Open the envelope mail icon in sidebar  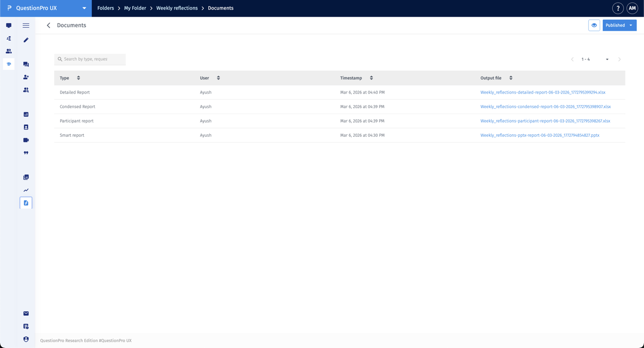tap(26, 314)
